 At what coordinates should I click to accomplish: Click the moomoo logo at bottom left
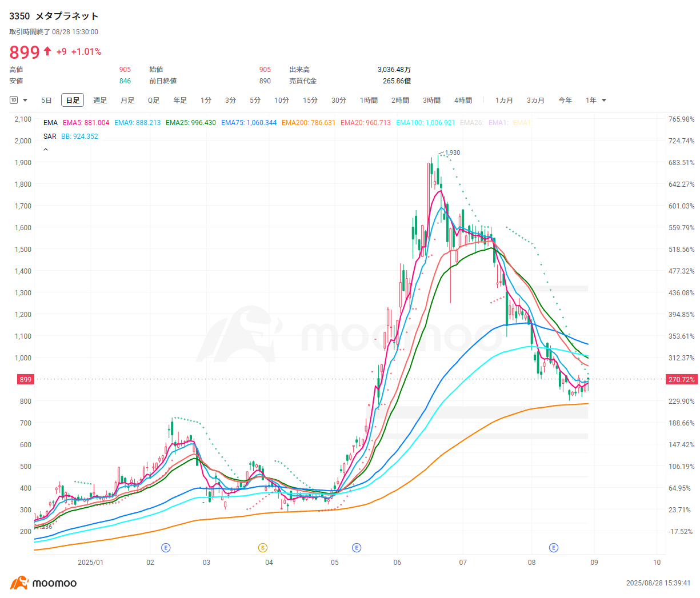point(41,583)
